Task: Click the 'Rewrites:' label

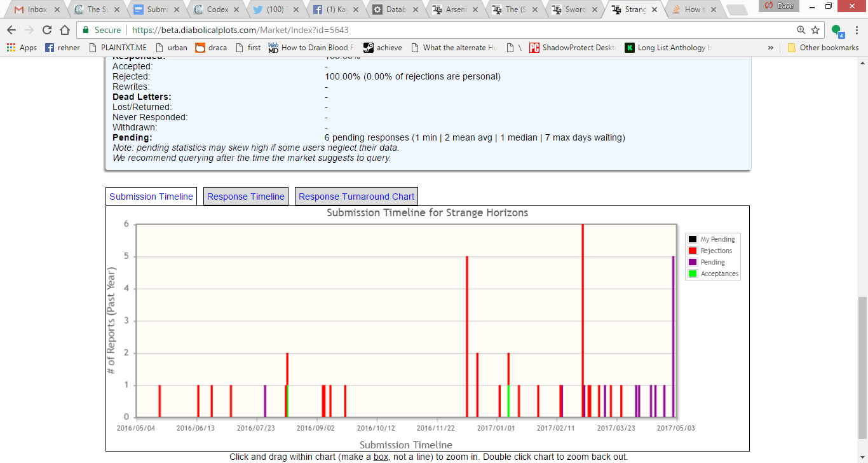Action: coord(131,86)
